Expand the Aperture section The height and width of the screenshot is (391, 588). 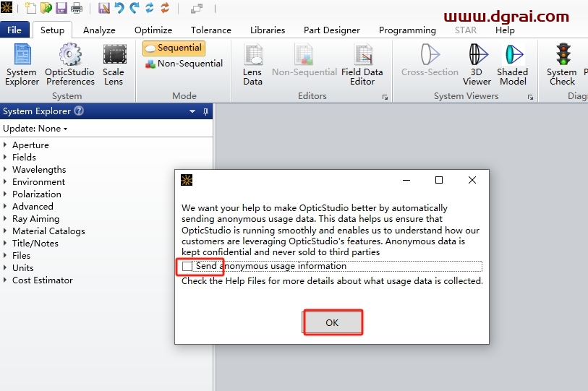[x=5, y=145]
